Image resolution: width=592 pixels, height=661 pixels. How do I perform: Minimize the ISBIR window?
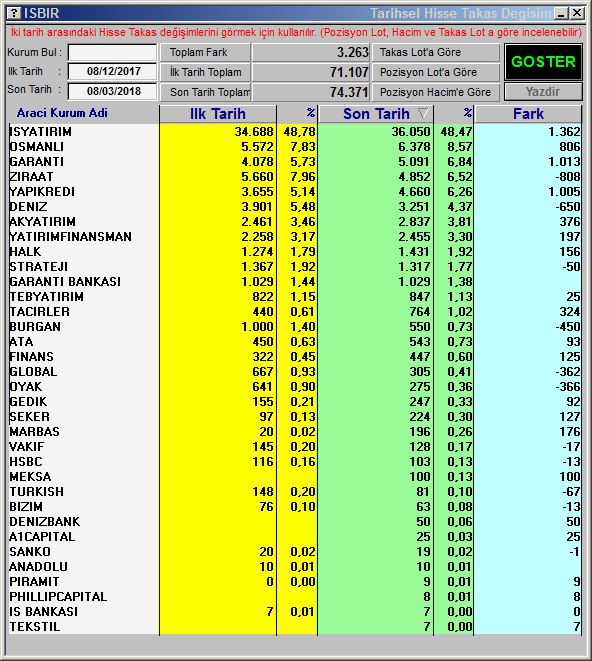[561, 13]
